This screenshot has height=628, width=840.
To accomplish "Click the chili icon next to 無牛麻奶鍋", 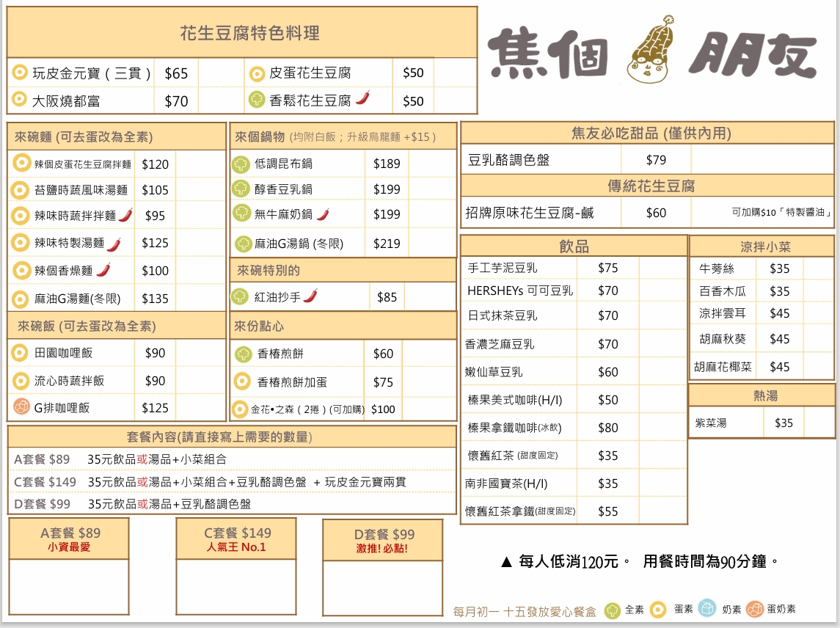I will coord(323,214).
